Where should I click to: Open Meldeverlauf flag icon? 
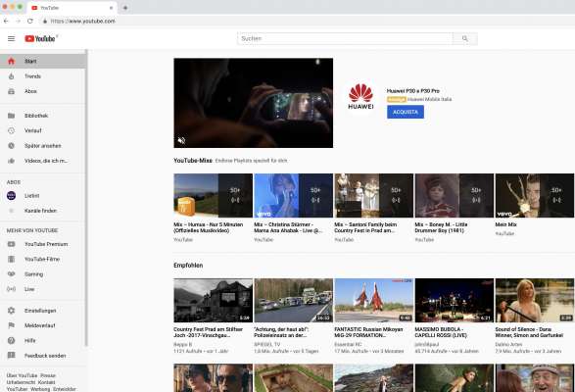(x=12, y=325)
